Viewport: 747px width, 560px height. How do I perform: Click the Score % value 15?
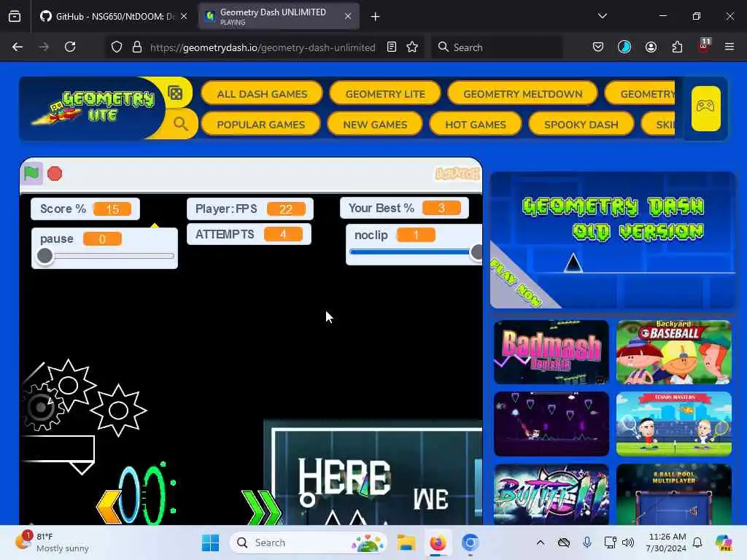coord(112,209)
